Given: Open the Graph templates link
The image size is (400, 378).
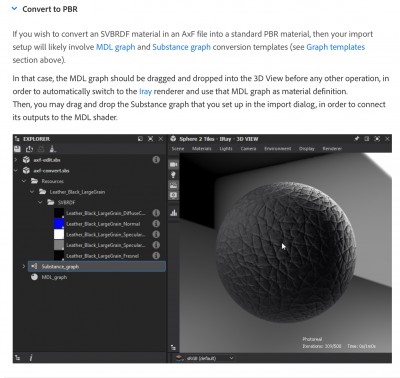Looking at the screenshot, I should 336,47.
